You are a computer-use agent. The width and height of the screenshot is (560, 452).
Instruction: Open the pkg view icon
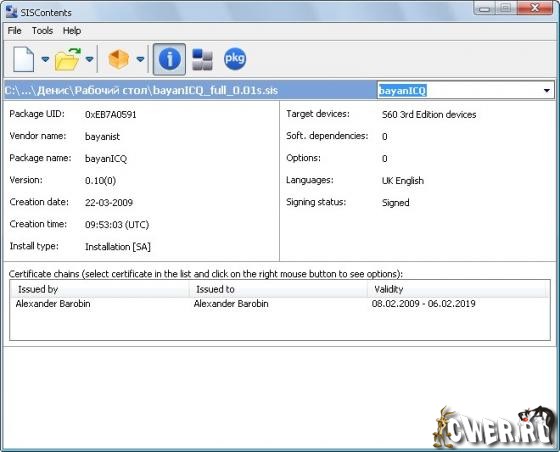click(x=235, y=59)
